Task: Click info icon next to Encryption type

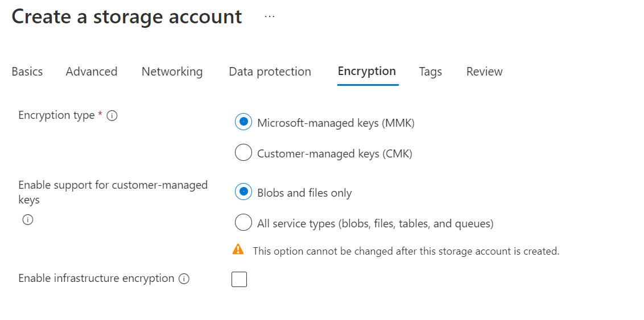Action: (x=112, y=116)
